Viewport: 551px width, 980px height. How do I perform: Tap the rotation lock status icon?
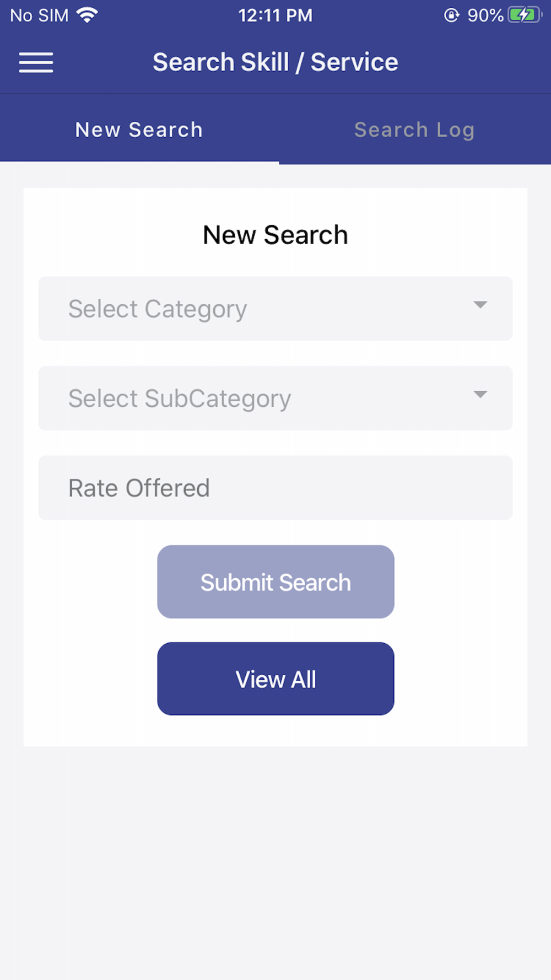tap(451, 15)
